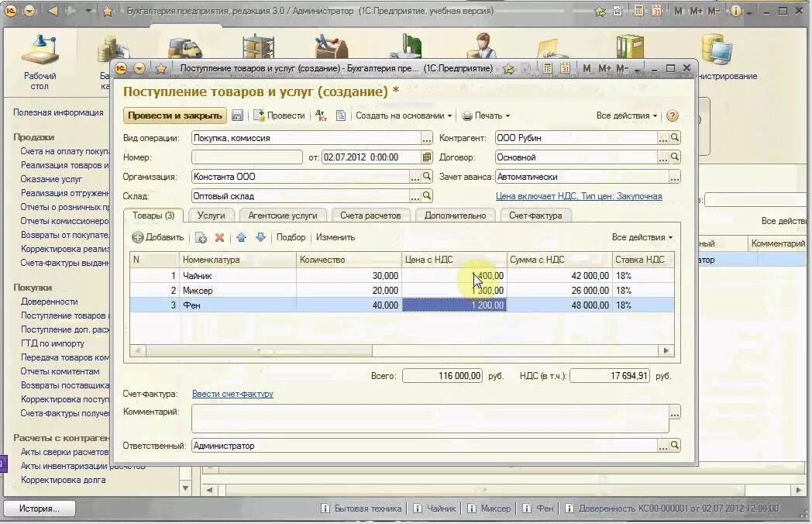The height and width of the screenshot is (524, 812).
Task: Click the Подбор button
Action: (291, 237)
